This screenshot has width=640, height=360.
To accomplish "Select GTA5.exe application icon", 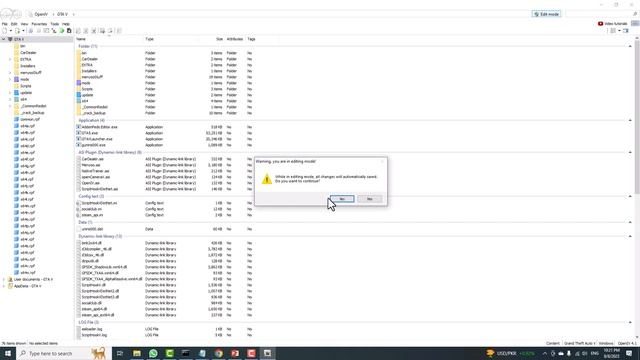I will pos(79,133).
